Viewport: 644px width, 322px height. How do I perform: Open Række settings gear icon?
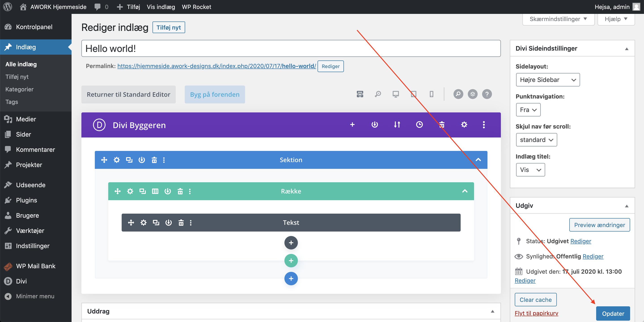click(130, 191)
